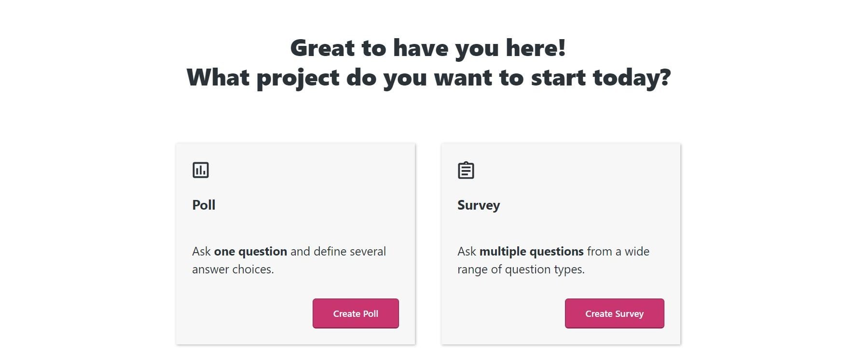
Task: Click the Create Survey button
Action: tap(614, 313)
